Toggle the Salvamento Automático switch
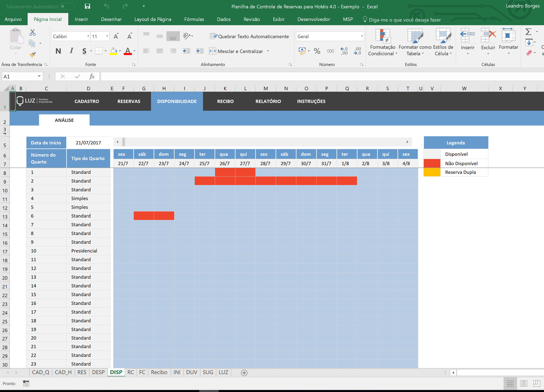The height and width of the screenshot is (392, 544). coord(67,6)
